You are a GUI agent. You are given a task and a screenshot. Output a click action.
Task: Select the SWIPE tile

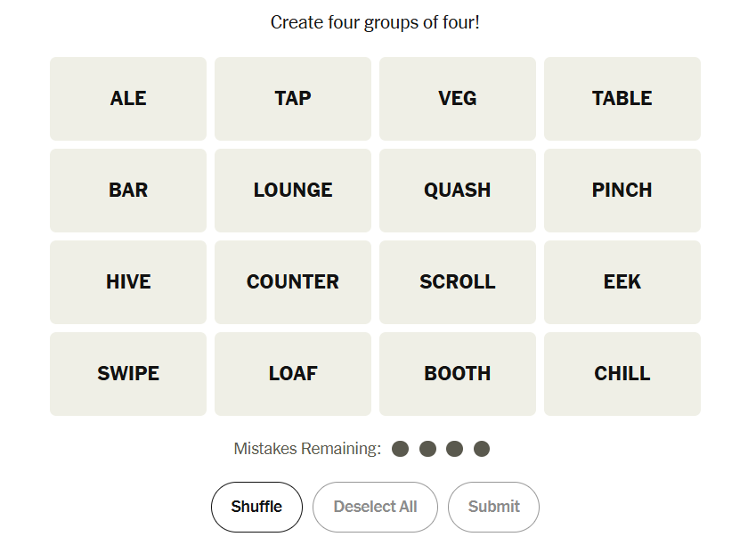(x=128, y=374)
